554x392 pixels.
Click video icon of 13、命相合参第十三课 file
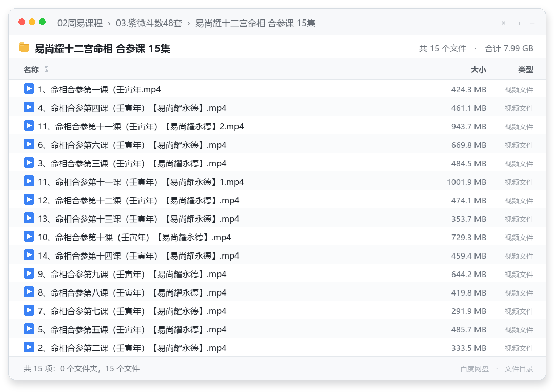pos(29,218)
